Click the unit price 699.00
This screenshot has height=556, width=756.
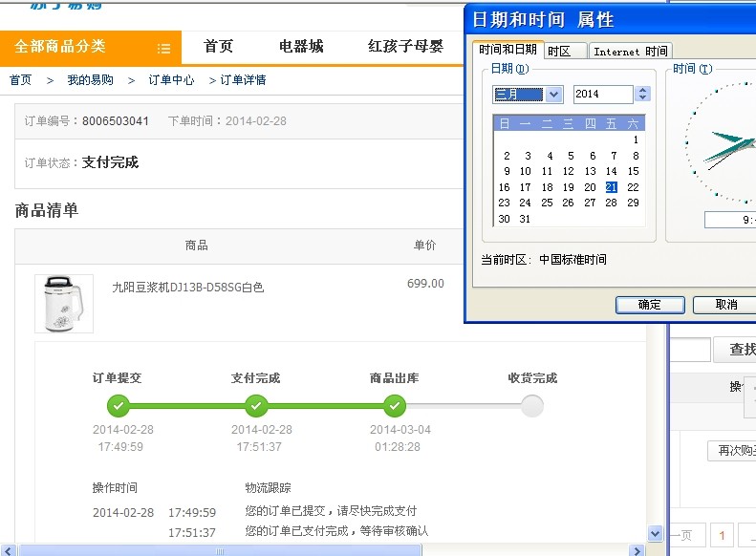(x=425, y=284)
